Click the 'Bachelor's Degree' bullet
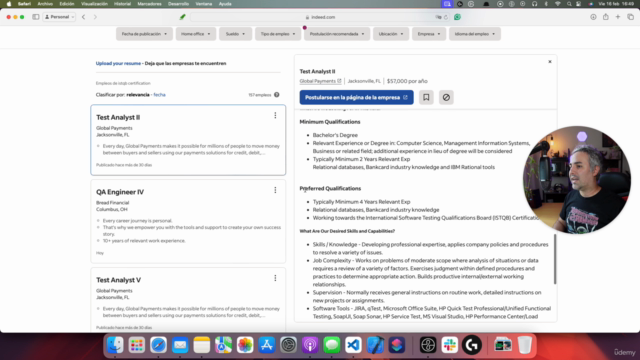Screen dimensions: 640x360 335,135
